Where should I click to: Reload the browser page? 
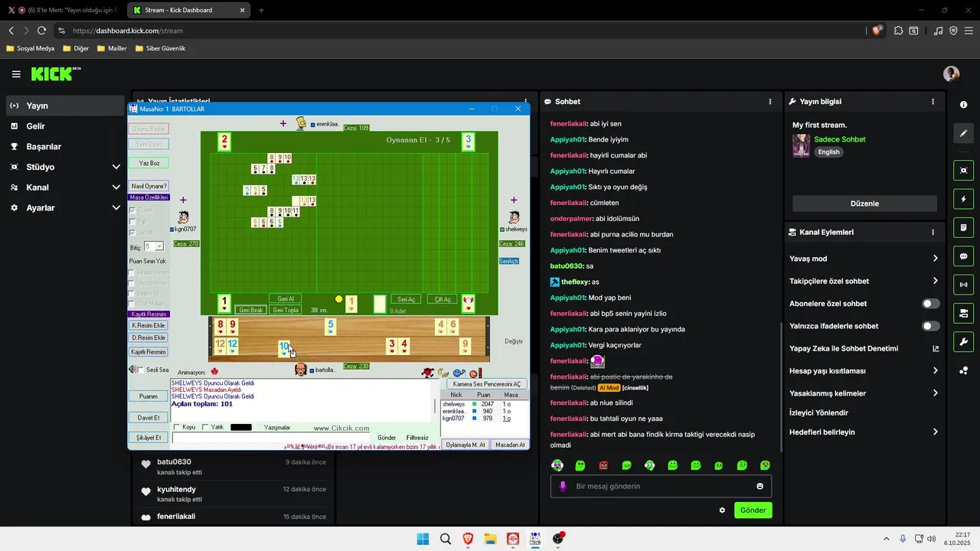(41, 31)
